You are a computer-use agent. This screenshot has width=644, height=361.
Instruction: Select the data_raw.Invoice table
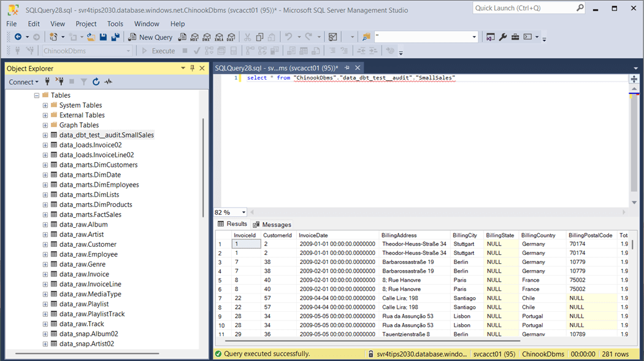pos(84,274)
